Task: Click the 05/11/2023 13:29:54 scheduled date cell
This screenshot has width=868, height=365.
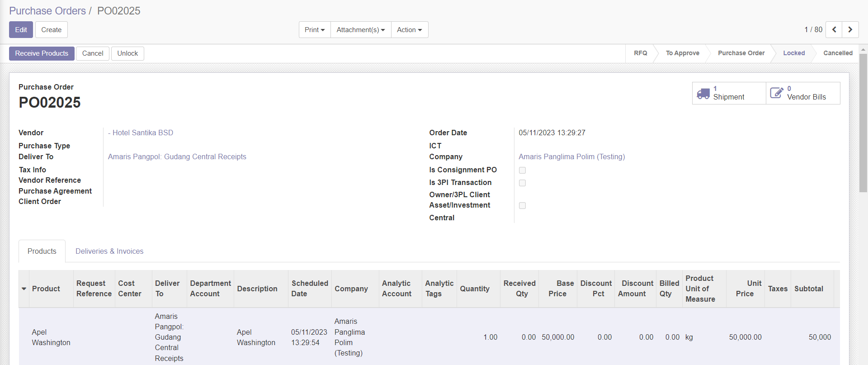Action: (x=309, y=337)
